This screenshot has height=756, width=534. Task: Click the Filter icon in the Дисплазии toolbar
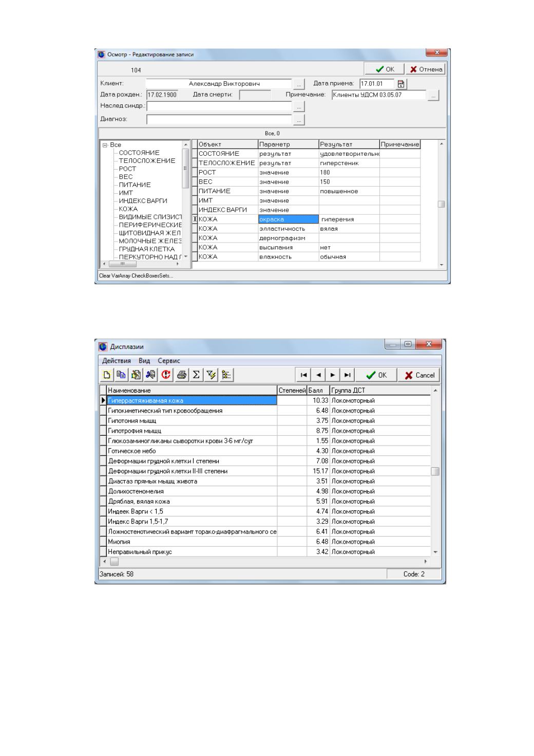(x=211, y=375)
